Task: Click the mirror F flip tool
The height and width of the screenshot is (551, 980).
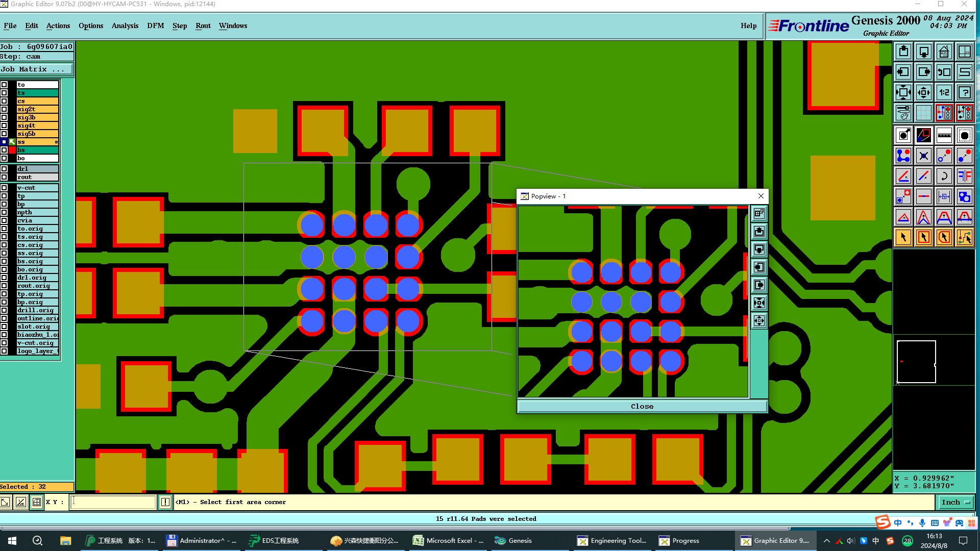Action: 964,176
